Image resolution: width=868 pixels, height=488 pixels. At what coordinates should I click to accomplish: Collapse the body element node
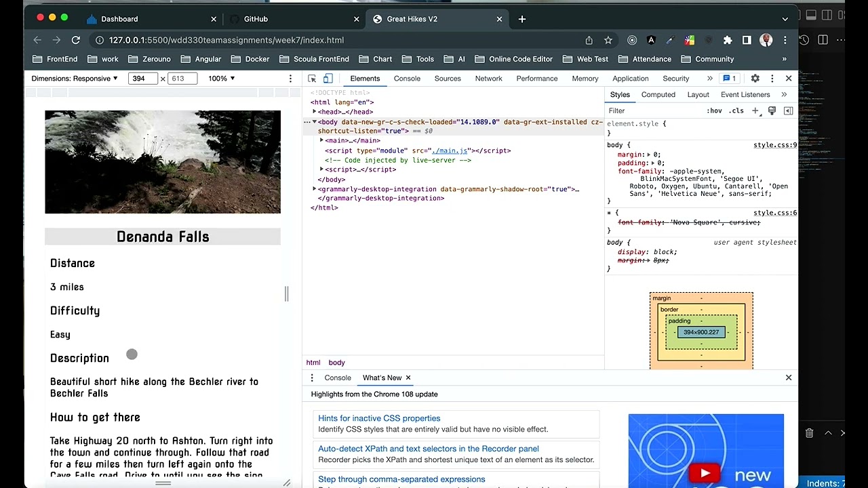314,122
